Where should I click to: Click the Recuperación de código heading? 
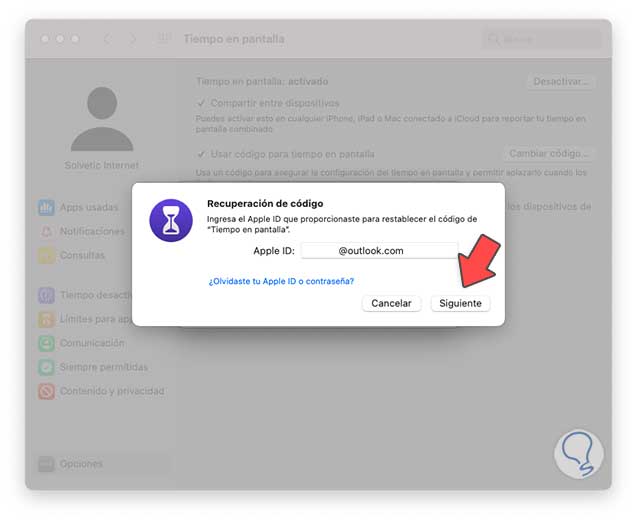265,203
